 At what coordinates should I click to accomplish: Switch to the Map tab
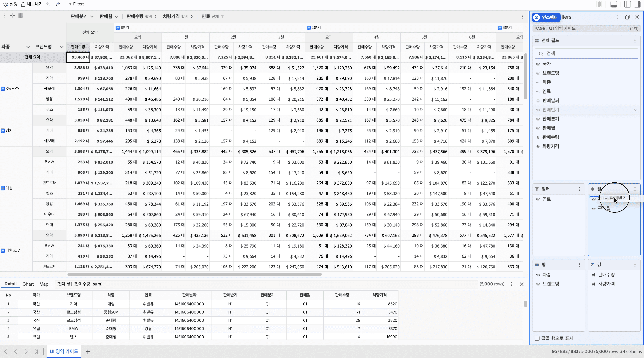(44, 284)
